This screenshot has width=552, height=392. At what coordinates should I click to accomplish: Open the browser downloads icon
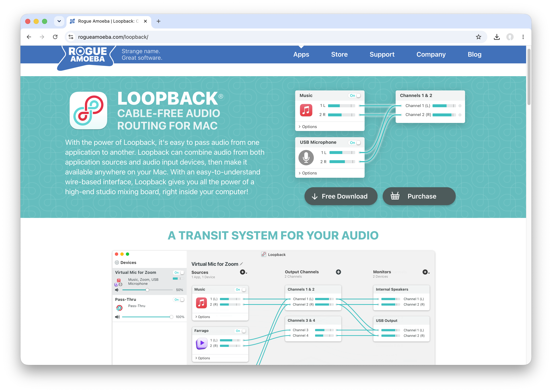pos(497,37)
